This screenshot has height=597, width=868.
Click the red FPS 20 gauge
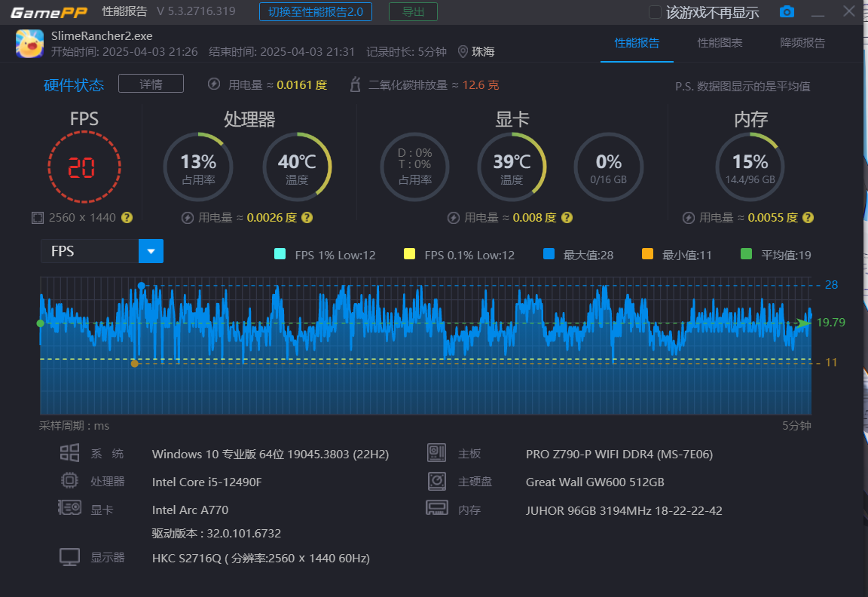[84, 167]
